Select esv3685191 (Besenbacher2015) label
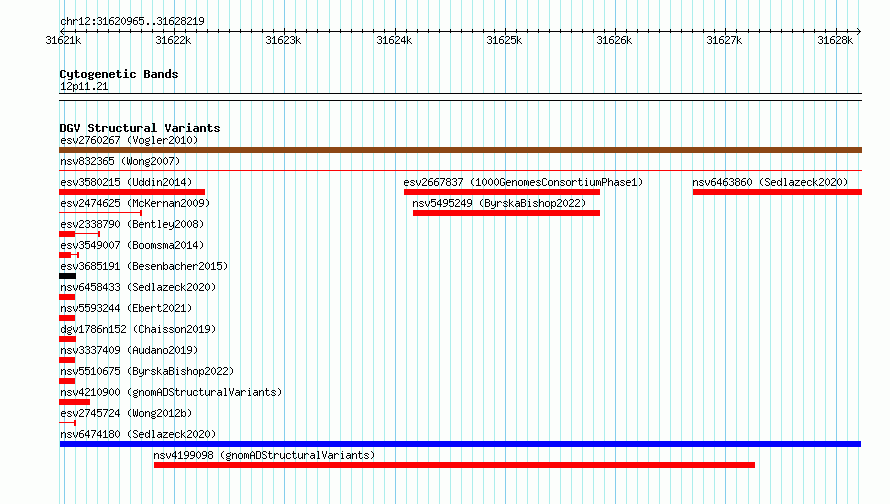Image resolution: width=890 pixels, height=504 pixels. pos(144,266)
